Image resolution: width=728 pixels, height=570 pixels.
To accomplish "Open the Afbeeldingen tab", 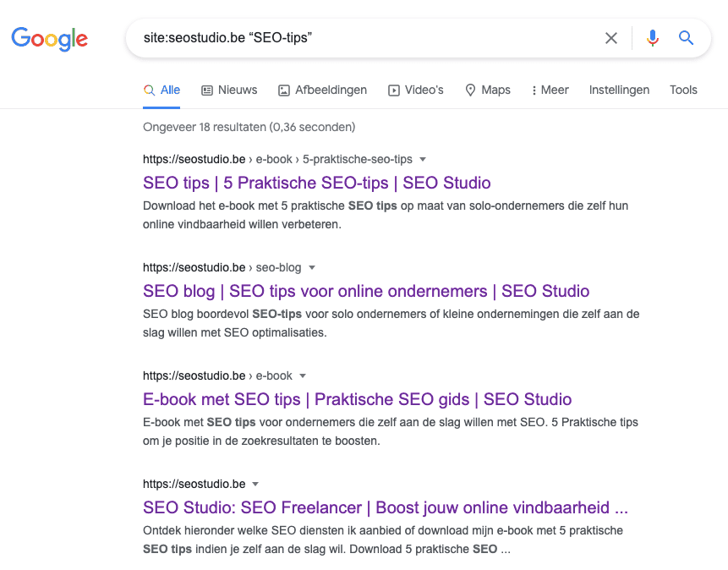I will tap(323, 90).
